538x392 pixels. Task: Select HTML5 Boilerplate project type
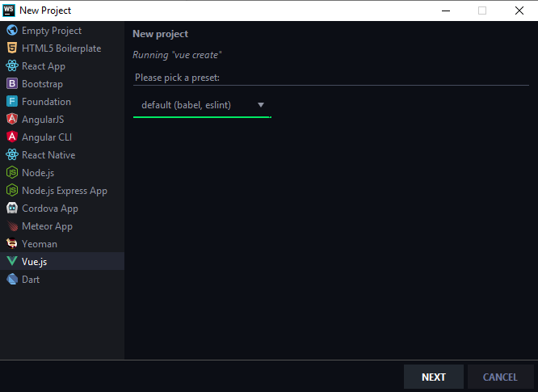[62, 48]
